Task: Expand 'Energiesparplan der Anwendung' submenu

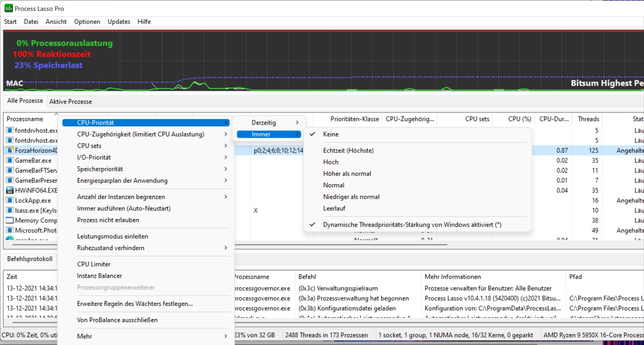Action: coord(146,181)
